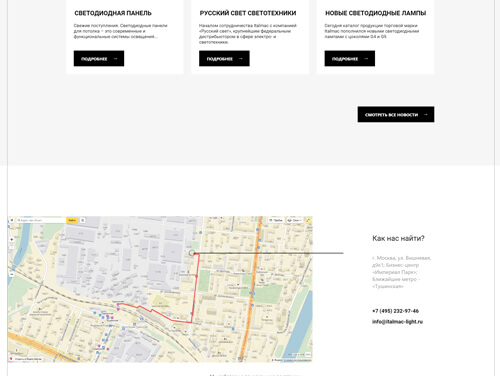Click 'Смотреть все новости' button

tap(396, 114)
